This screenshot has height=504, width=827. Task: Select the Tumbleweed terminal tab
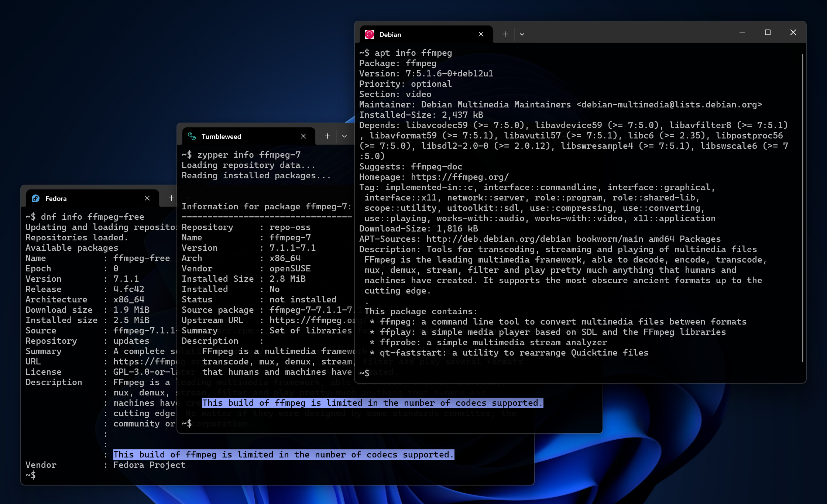[x=248, y=136]
